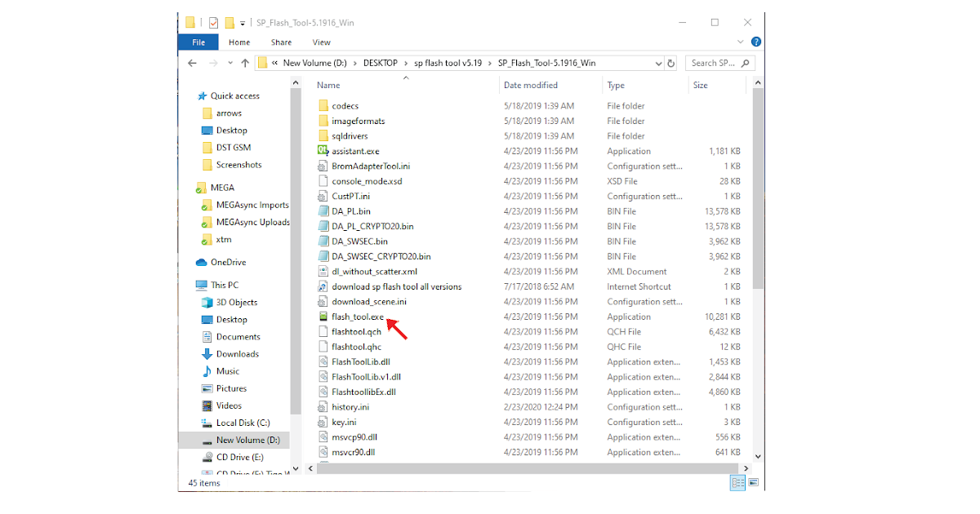Expand the address bar history dropdown
This screenshot has height=514, width=980.
[x=659, y=63]
